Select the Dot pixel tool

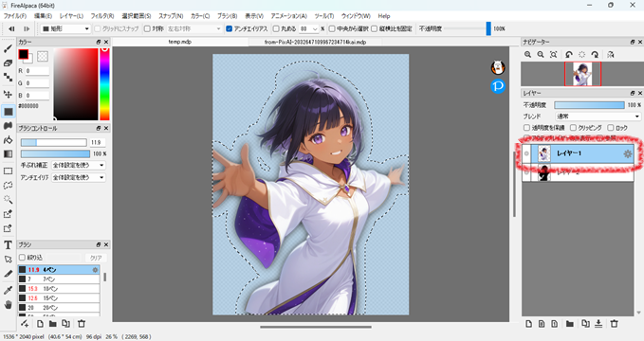[8, 77]
